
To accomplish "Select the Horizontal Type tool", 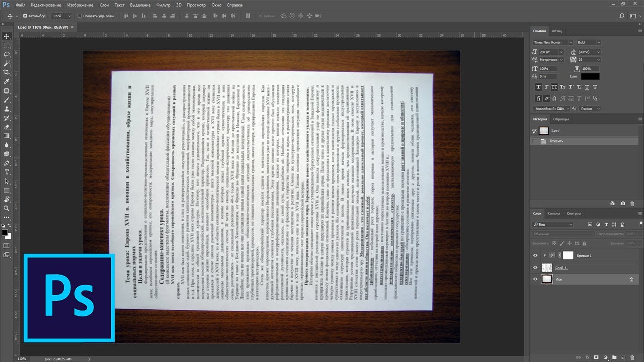I will (x=7, y=172).
